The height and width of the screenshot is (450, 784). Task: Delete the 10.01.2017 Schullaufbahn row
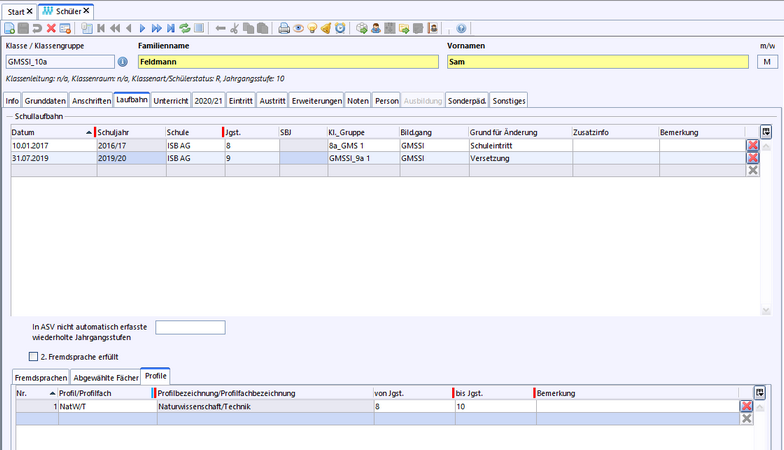click(752, 145)
